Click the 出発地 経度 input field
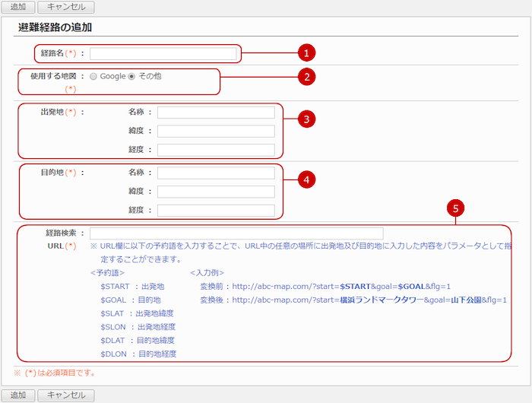532x403 pixels. click(x=216, y=150)
